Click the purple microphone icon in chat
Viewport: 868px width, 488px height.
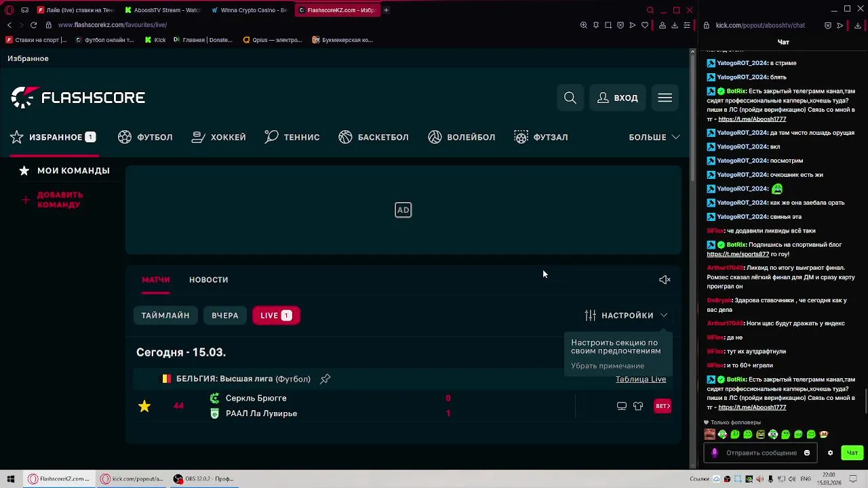coord(714,453)
